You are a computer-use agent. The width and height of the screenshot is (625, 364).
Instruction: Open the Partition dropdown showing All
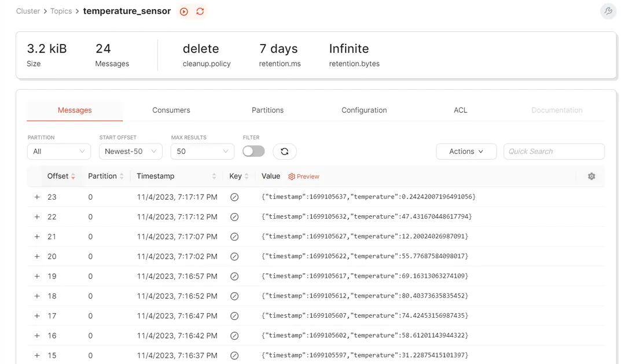pyautogui.click(x=58, y=151)
